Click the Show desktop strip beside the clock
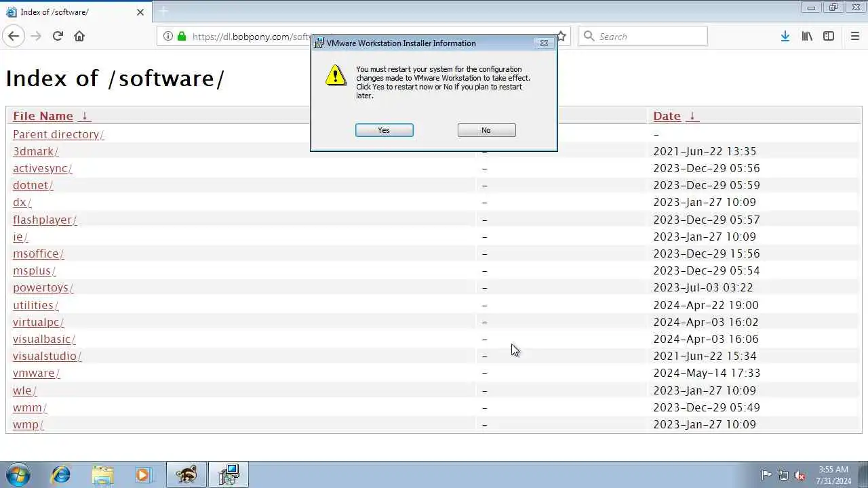This screenshot has height=488, width=868. coord(863,474)
